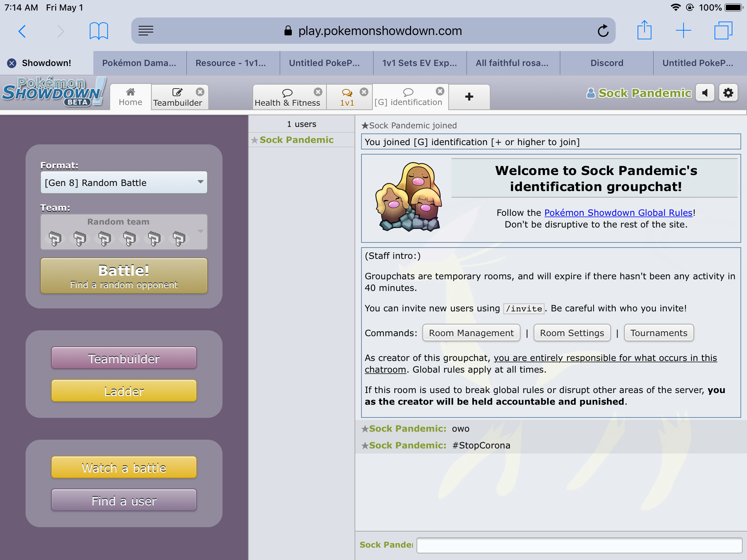
Task: Open the Safari share sheet icon
Action: coord(645,30)
